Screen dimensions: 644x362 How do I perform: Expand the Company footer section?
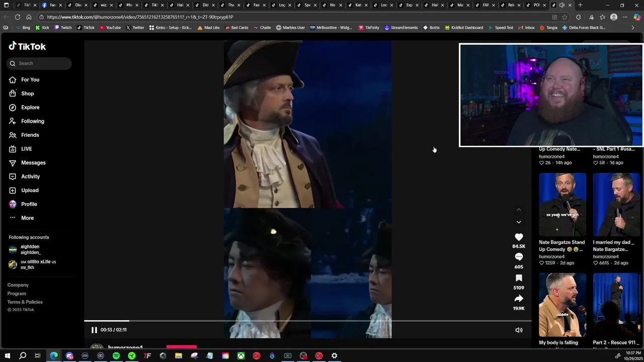point(18,285)
